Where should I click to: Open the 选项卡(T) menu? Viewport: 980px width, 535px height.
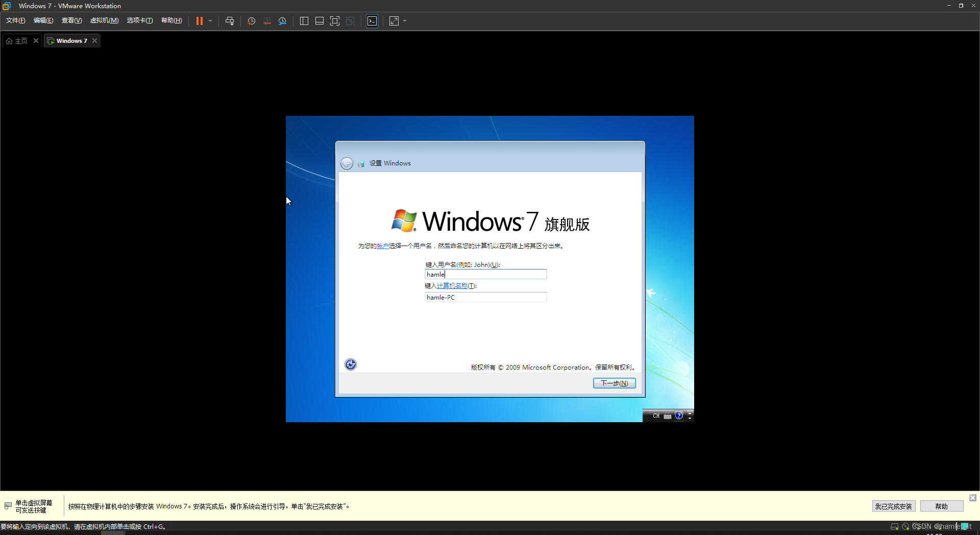click(139, 20)
